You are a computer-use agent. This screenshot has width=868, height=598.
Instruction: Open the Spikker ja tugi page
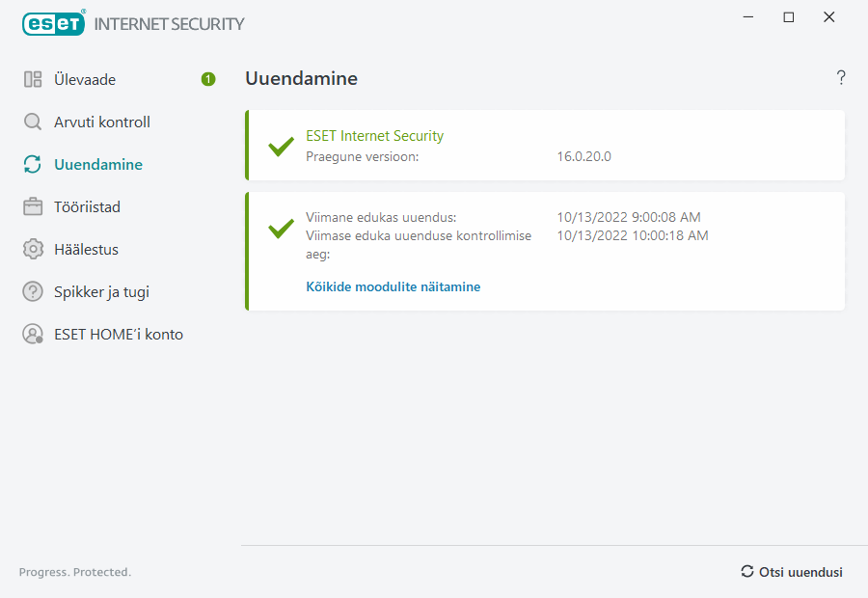coord(101,291)
